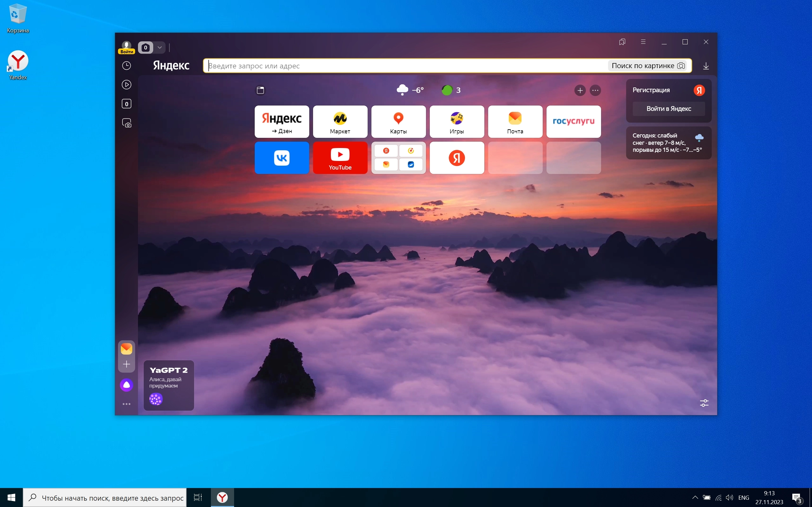This screenshot has width=812, height=507.
Task: Launch Alice voice assistant purple icon
Action: tap(127, 385)
